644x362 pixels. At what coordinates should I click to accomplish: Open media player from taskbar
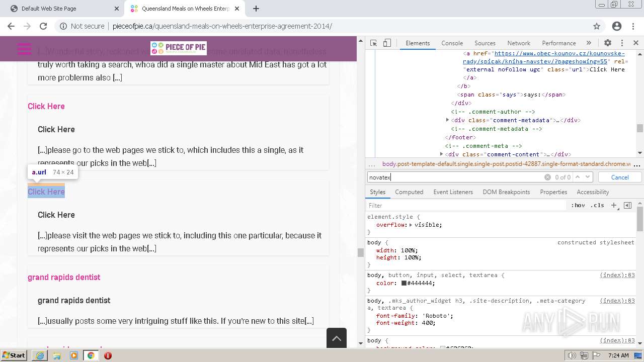point(74,355)
